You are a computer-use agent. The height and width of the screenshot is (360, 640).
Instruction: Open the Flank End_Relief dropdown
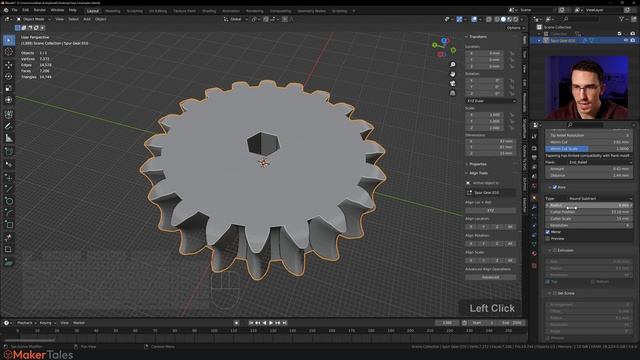600,162
